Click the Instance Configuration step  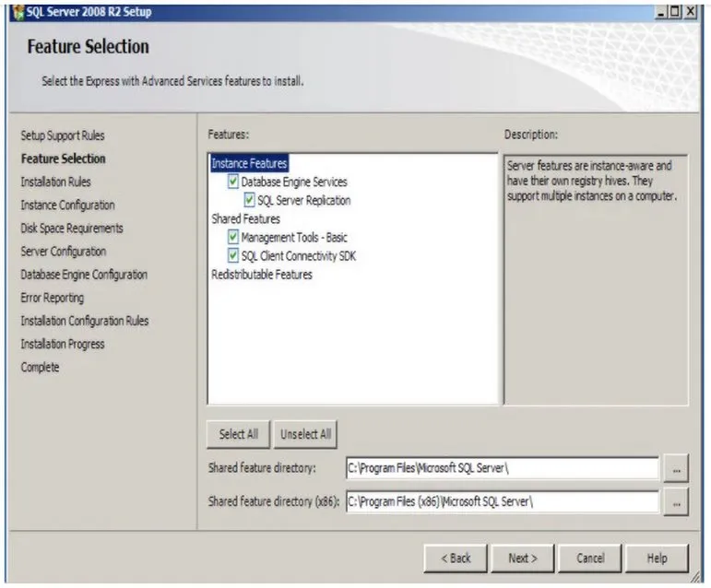click(x=67, y=205)
